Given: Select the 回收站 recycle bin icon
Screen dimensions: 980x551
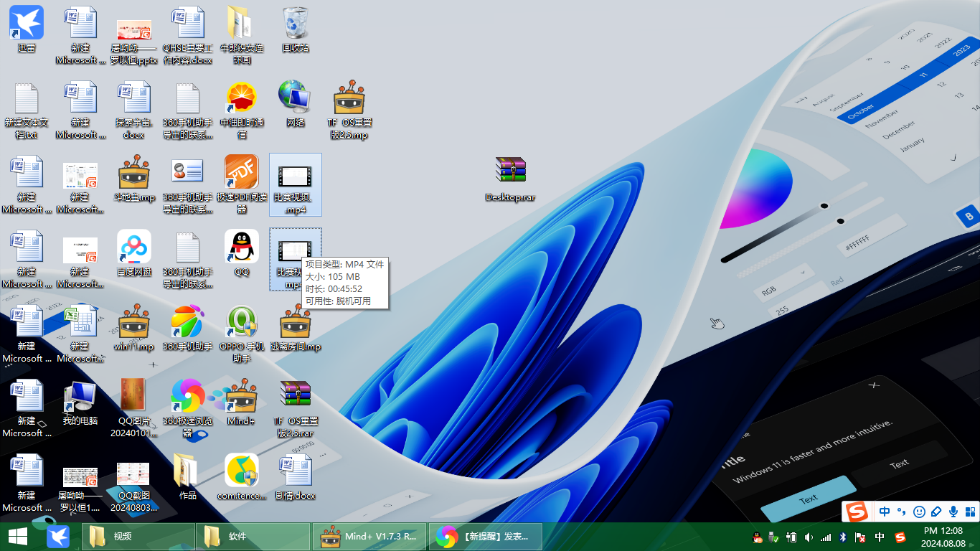Looking at the screenshot, I should pyautogui.click(x=295, y=29).
